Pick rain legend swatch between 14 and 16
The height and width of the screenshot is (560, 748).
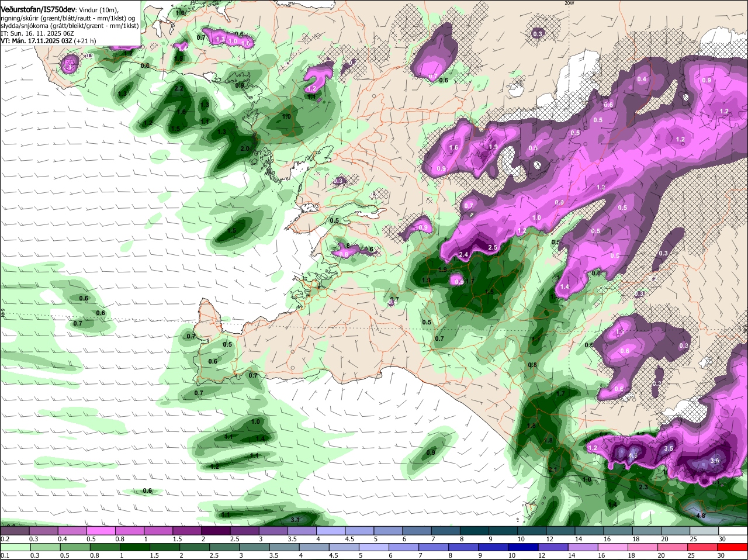point(584,547)
